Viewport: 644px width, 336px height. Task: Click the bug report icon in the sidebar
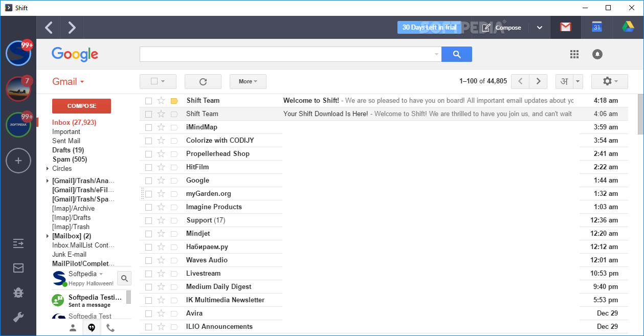click(x=18, y=293)
